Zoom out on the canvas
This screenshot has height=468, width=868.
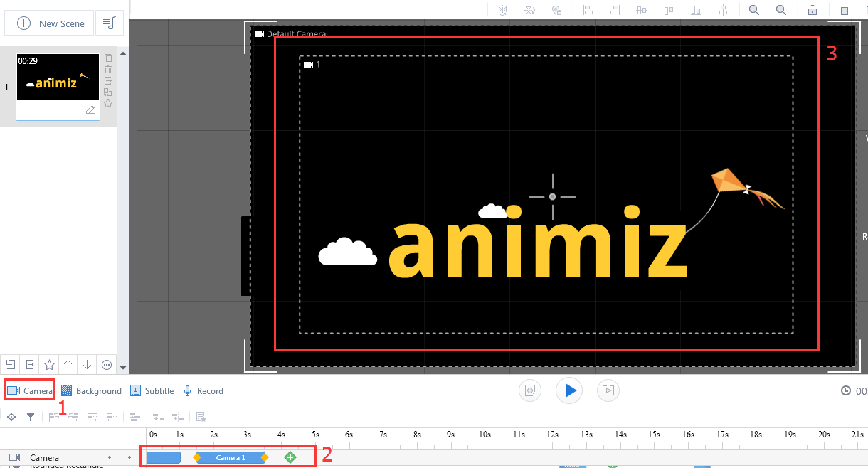(781, 10)
